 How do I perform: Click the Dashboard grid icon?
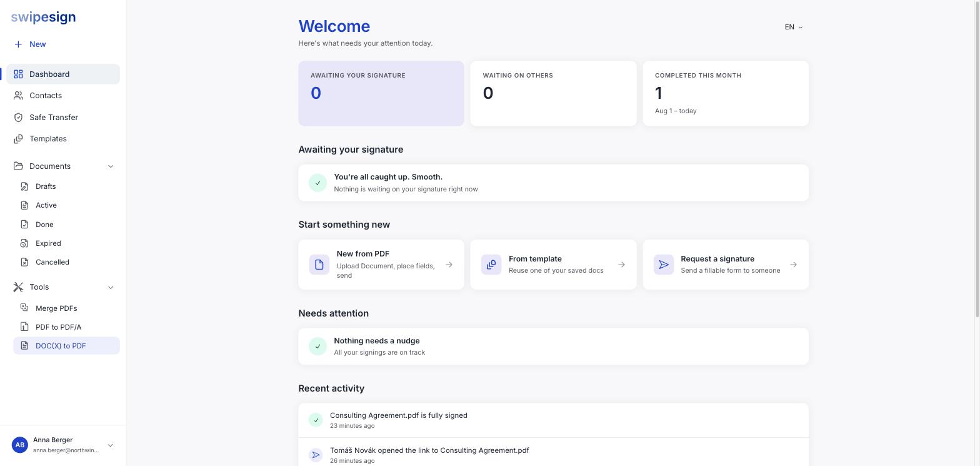coord(18,74)
